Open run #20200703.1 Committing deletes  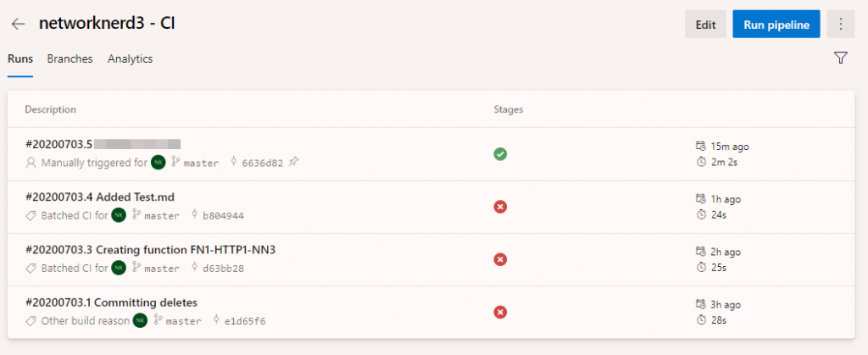point(111,302)
